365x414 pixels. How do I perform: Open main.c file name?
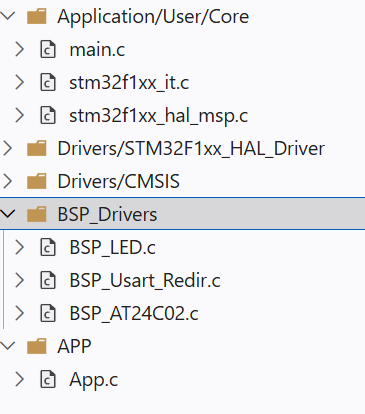coord(97,50)
